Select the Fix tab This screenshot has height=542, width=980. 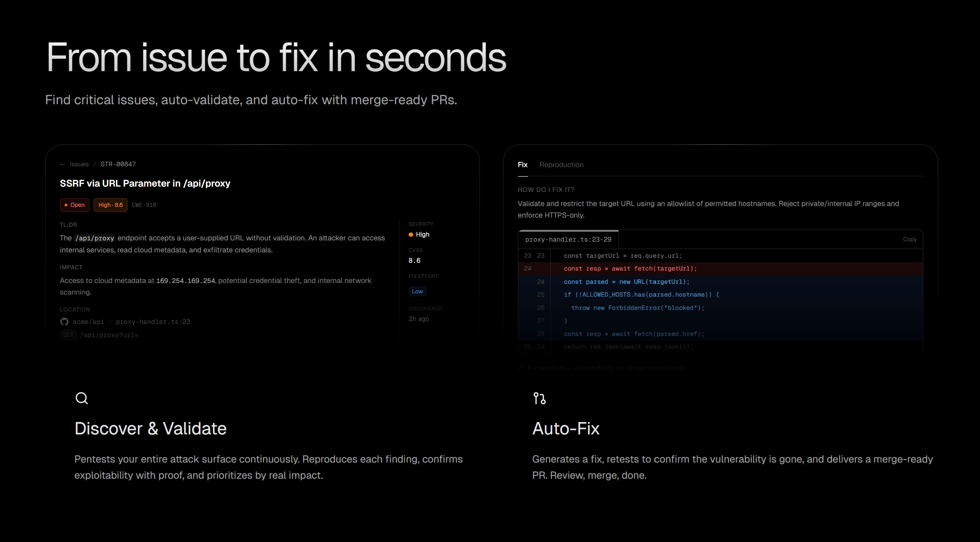tap(523, 165)
